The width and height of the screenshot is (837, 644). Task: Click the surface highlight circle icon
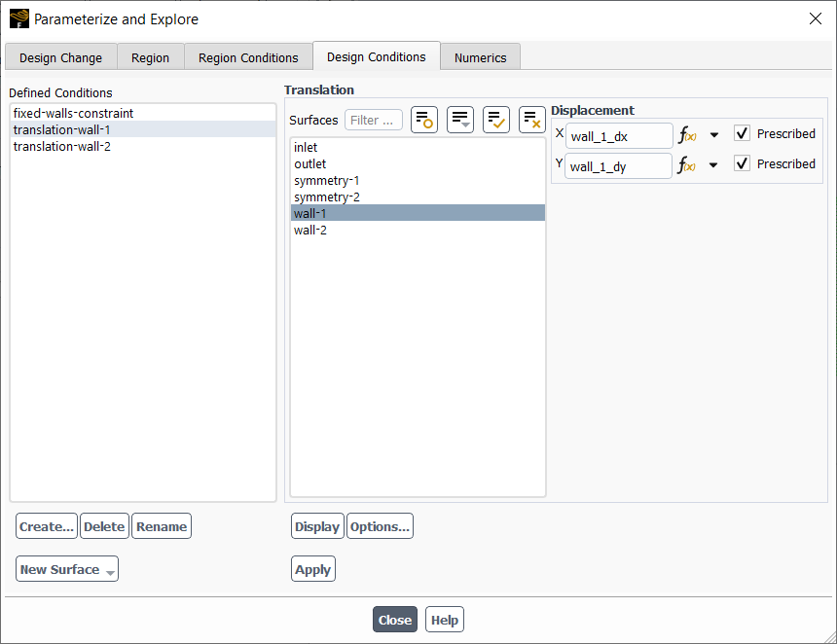(x=423, y=120)
